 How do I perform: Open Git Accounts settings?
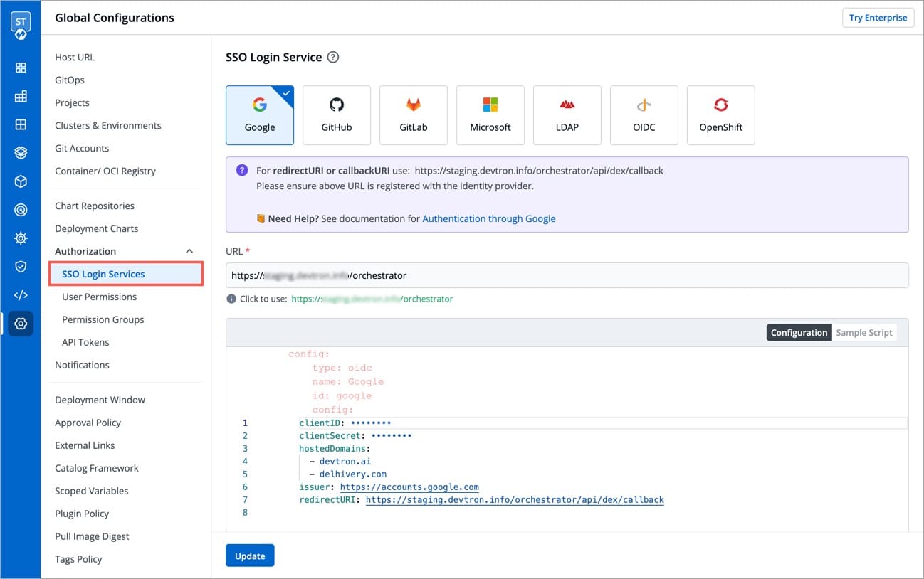[82, 148]
